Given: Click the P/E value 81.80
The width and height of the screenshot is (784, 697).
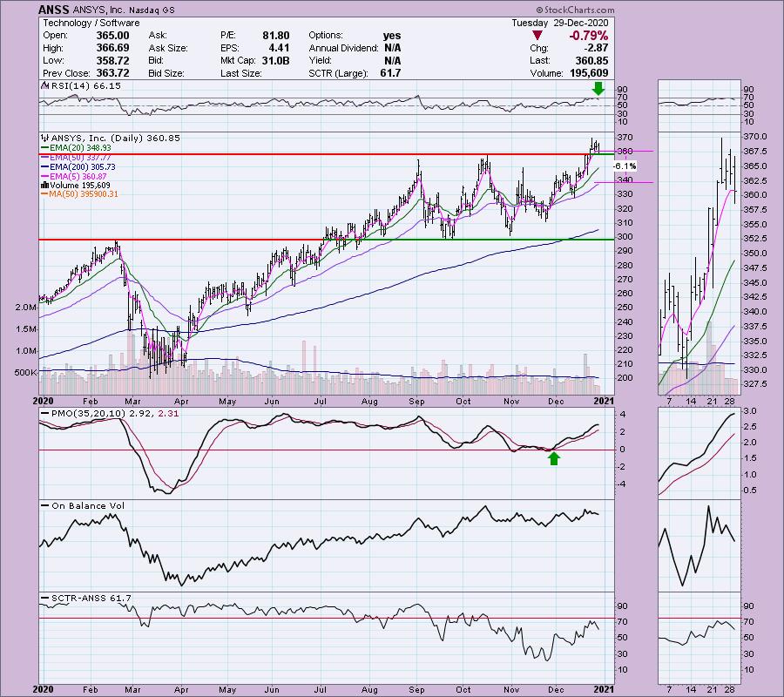Looking at the screenshot, I should [276, 36].
